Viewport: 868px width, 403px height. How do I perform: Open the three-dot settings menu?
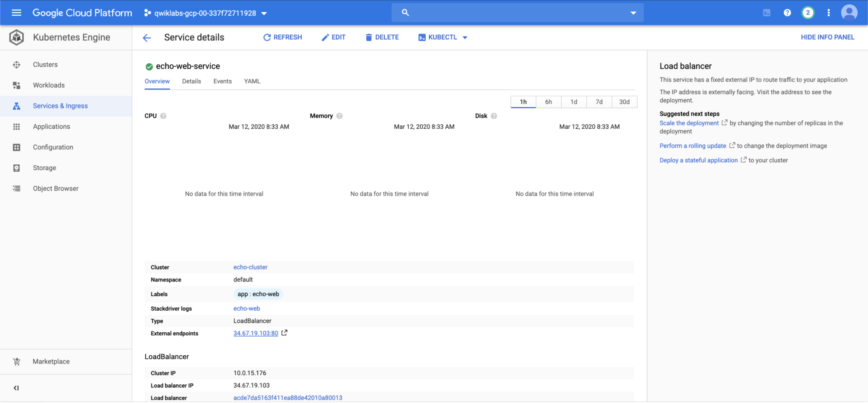click(829, 13)
